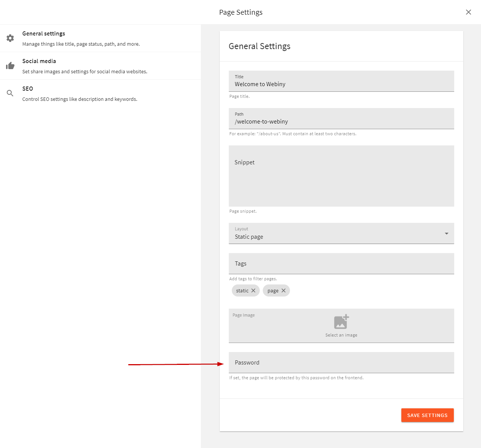481x448 pixels.
Task: Click the gear icon beside General settings
Action: (x=10, y=38)
